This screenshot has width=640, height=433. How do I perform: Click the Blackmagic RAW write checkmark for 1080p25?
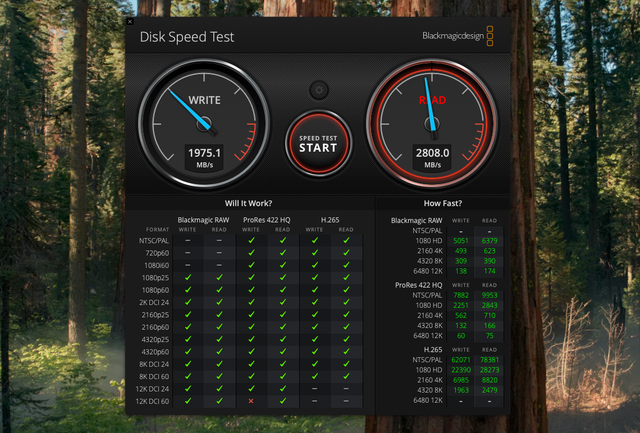tap(188, 278)
